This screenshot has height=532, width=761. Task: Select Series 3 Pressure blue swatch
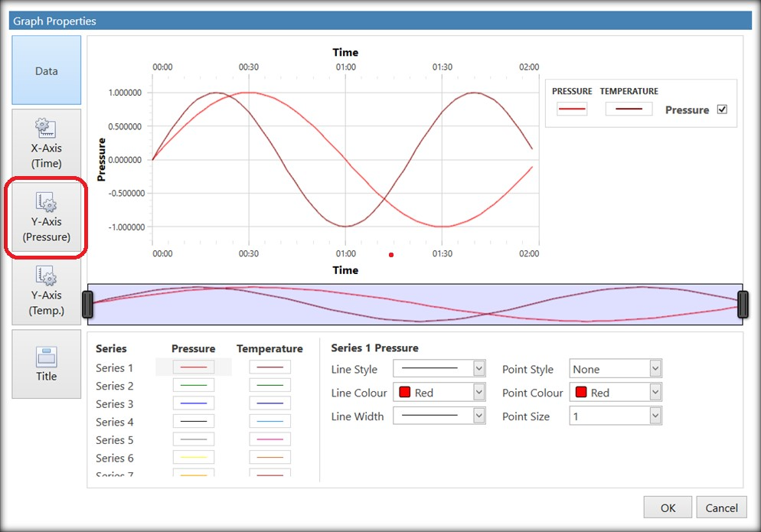tap(193, 403)
